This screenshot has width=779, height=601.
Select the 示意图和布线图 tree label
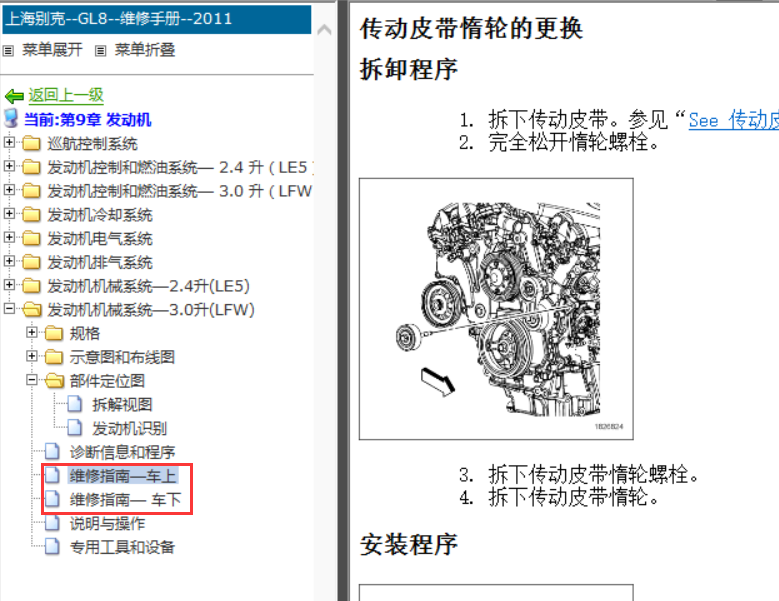pos(122,358)
